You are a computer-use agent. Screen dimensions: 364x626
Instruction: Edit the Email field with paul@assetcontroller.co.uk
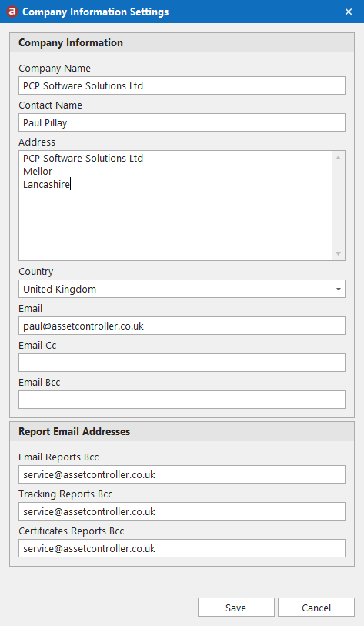pyautogui.click(x=182, y=326)
